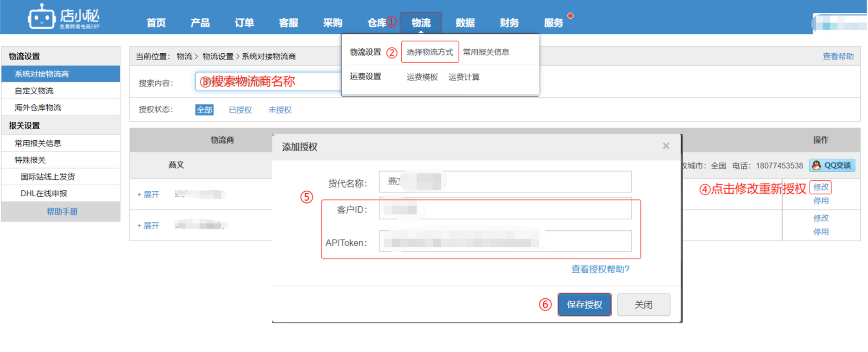Expand the first logistics row with 展开
The image size is (868, 352).
(148, 194)
